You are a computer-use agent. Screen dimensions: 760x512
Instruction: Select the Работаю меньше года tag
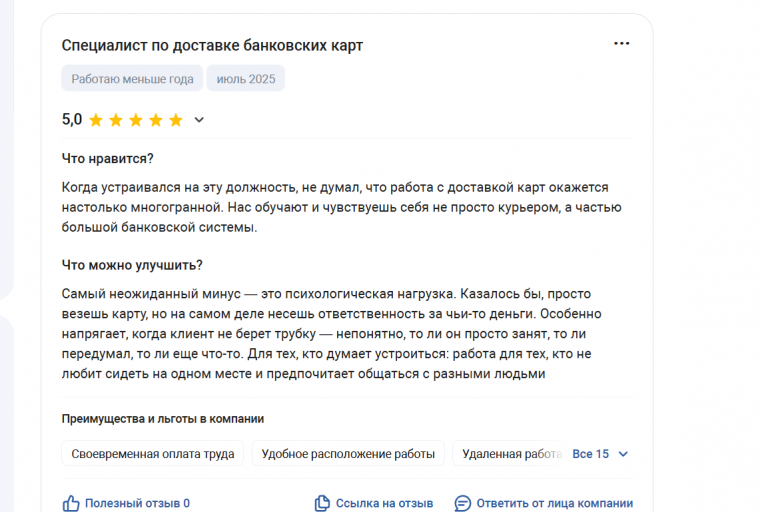point(132,79)
